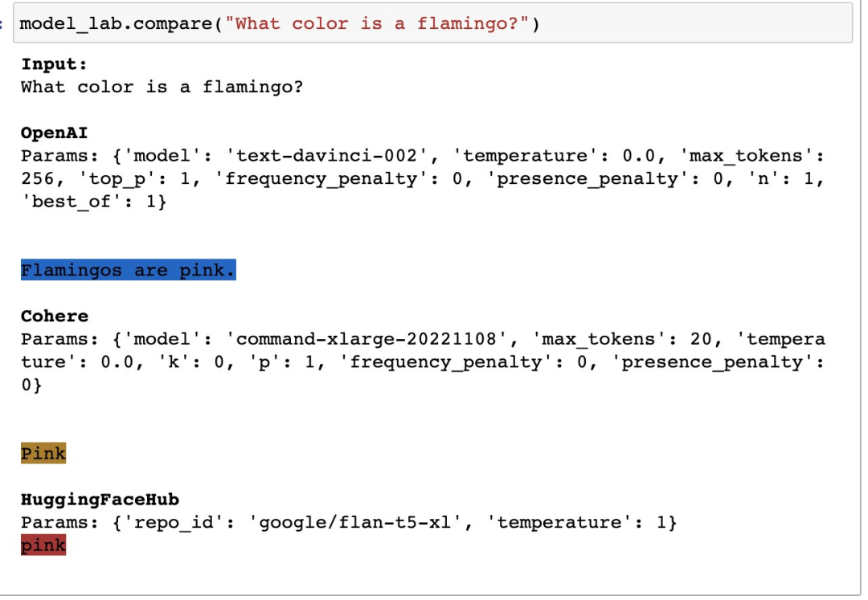
Task: Click 'best_of' parameter in the OpenAI params
Action: coord(72,202)
